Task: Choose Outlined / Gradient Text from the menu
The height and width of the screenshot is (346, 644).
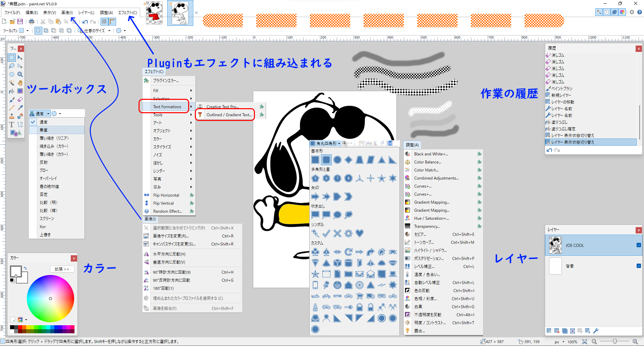Action: click(229, 115)
